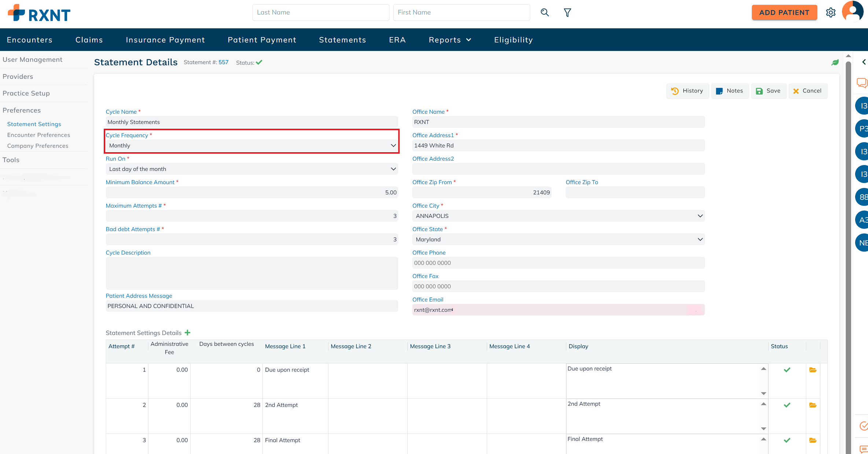Collapse the right side panel arrow

(x=864, y=62)
